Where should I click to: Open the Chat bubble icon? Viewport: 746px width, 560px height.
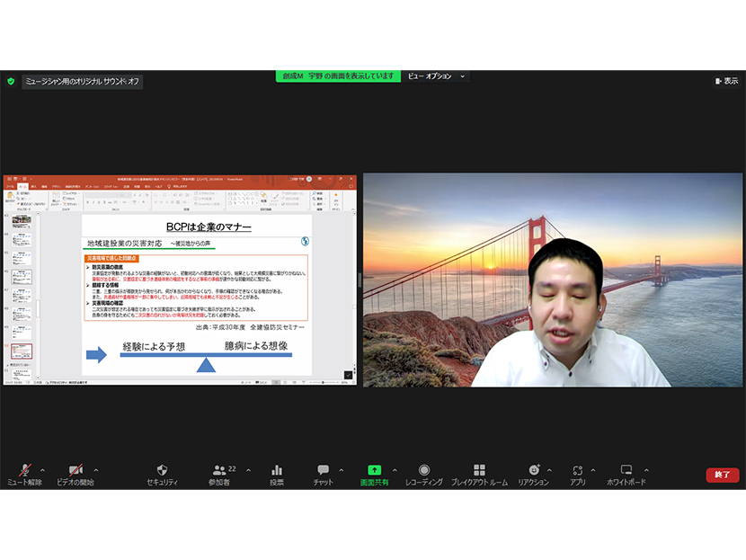(323, 471)
